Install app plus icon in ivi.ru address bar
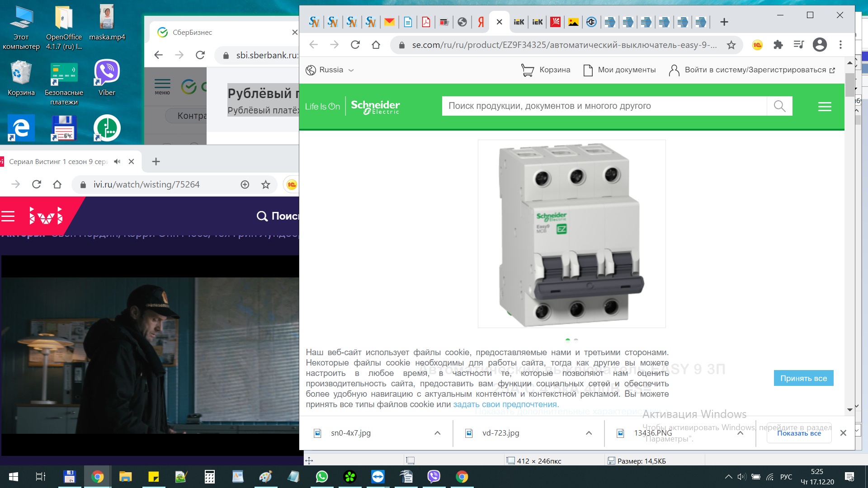The height and width of the screenshot is (488, 868). 245,184
